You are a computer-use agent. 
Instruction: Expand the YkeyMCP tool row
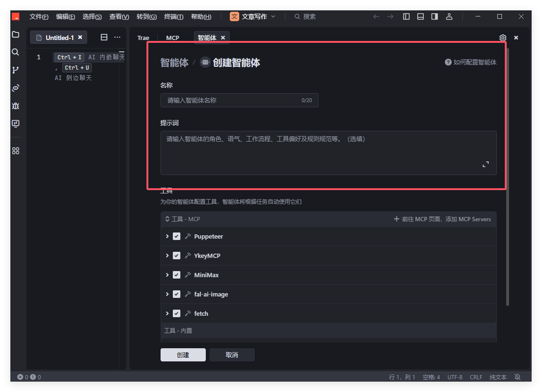click(x=167, y=256)
